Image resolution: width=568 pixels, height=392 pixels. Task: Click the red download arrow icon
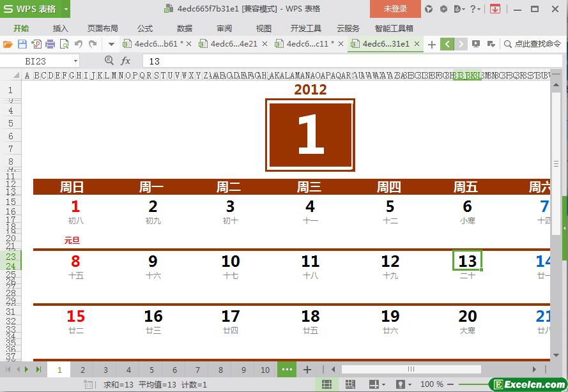pyautogui.click(x=495, y=9)
